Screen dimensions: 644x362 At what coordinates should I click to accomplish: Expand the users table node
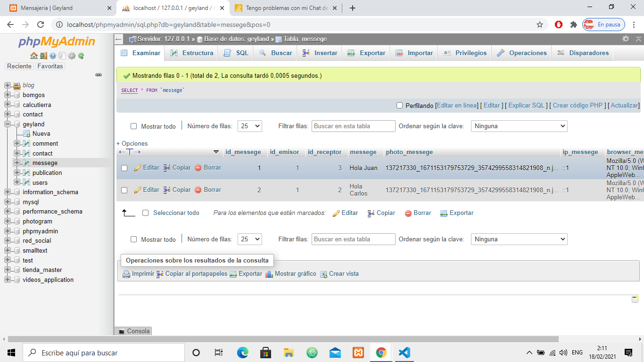17,182
